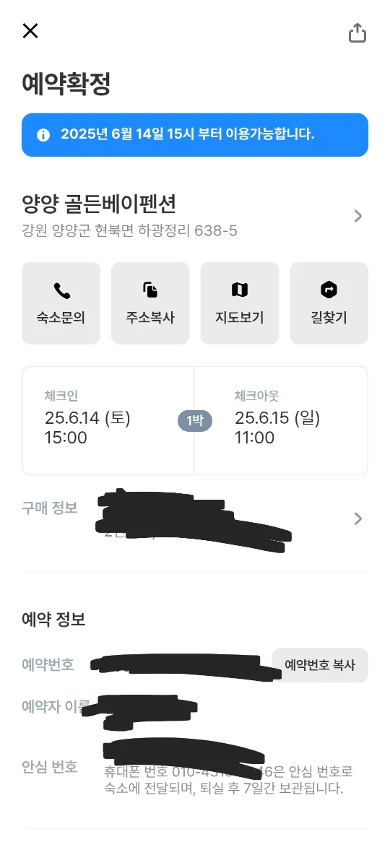
Task: Select the 체크아웃 25.6.15 (일) panel
Action: click(281, 420)
